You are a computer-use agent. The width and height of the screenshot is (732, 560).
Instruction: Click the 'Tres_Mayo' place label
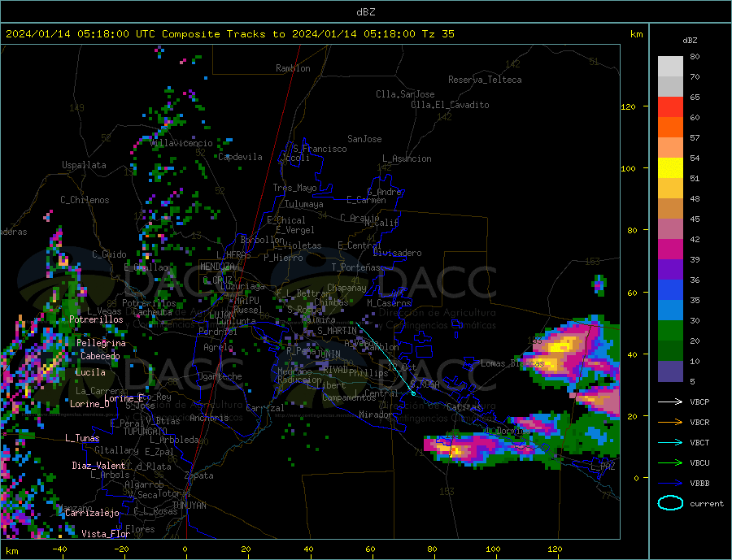pos(294,188)
